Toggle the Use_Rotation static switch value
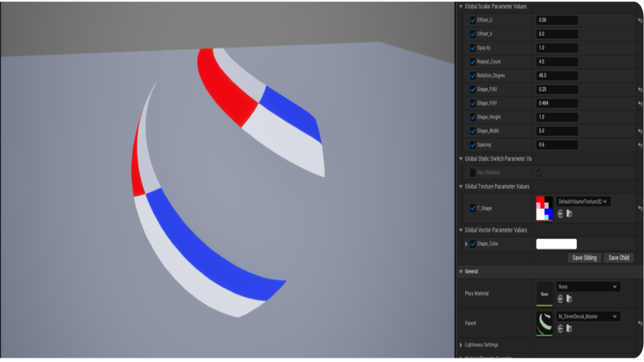 pos(539,173)
